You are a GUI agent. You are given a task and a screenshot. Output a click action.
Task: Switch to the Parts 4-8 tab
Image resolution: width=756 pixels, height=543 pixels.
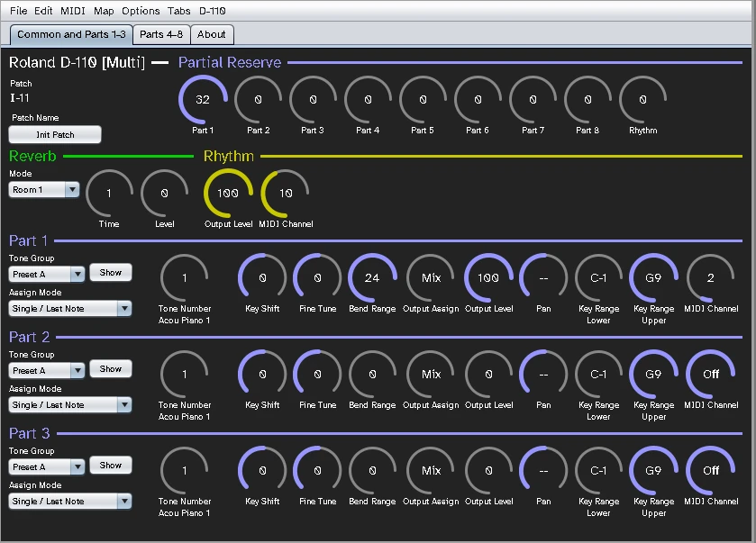pos(161,34)
